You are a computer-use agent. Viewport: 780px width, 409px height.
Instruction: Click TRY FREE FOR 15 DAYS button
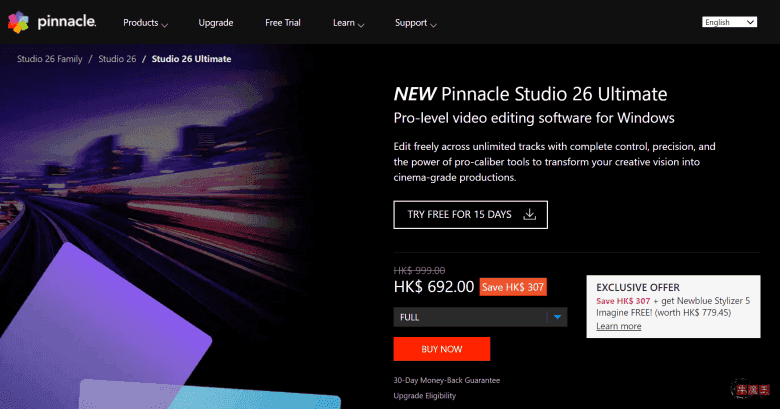point(470,214)
